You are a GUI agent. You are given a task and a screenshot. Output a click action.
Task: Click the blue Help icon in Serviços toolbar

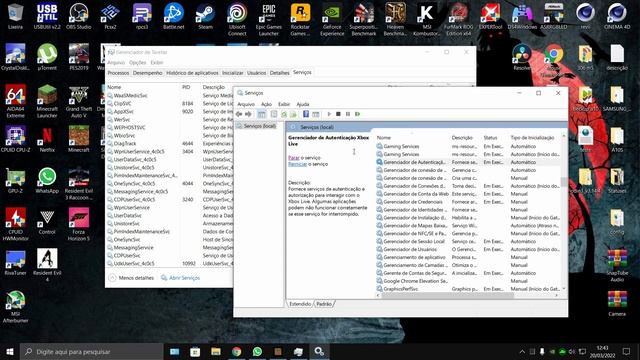click(x=306, y=114)
